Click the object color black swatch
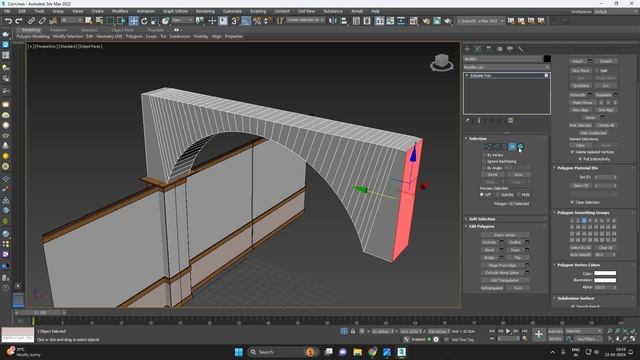Image resolution: width=640 pixels, height=360 pixels. click(x=547, y=59)
